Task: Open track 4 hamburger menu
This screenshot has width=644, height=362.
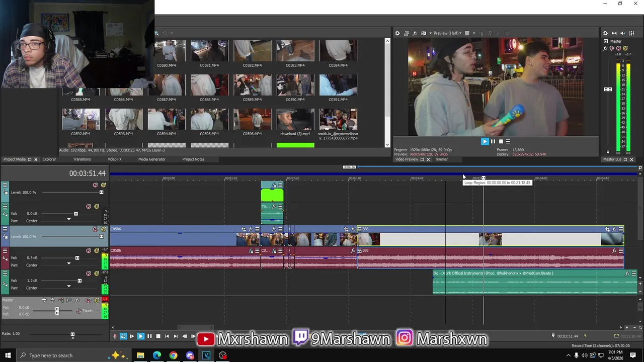Action: pos(5,250)
